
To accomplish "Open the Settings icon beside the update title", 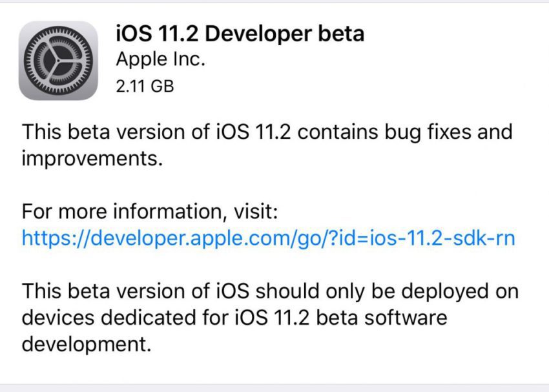I will [x=58, y=61].
